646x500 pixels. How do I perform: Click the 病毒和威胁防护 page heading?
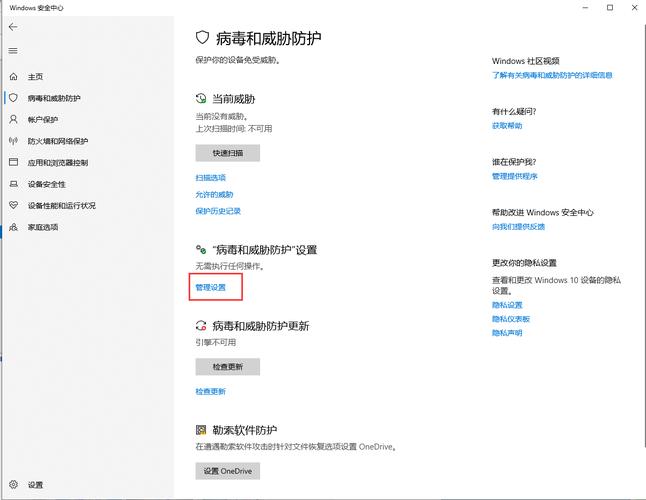tap(268, 38)
